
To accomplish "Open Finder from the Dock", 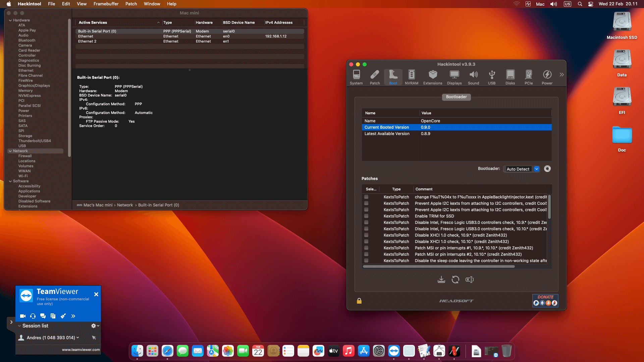I will click(x=137, y=351).
